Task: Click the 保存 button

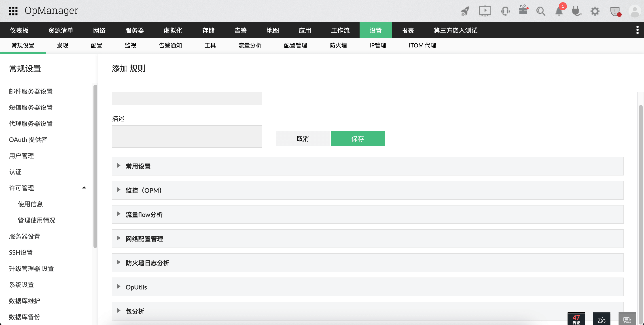Action: 358,139
